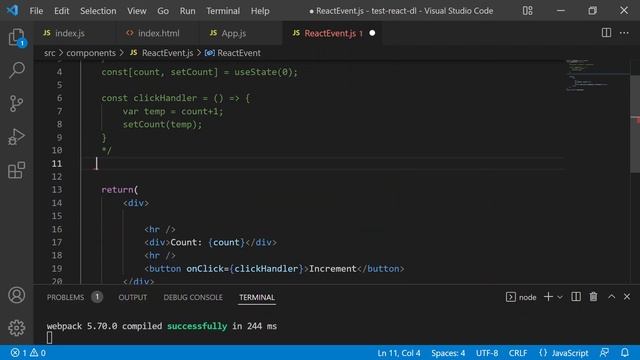
Task: Open the Run and Debug view icon
Action: (x=16, y=137)
